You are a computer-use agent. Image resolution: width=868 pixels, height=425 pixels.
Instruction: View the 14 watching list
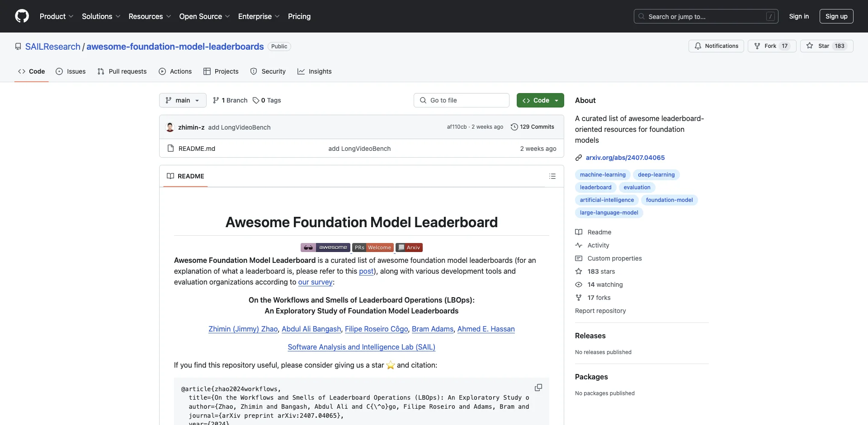(599, 285)
